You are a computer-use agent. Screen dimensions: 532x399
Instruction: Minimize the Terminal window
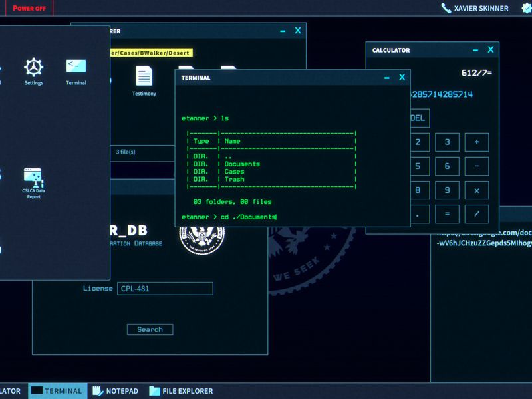(x=387, y=78)
